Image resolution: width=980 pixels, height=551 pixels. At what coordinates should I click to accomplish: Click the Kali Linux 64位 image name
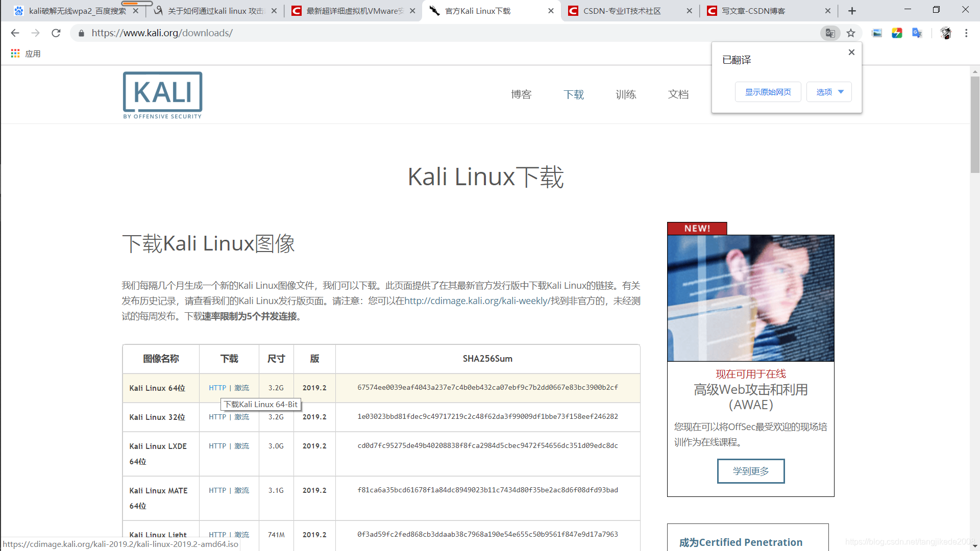click(157, 388)
